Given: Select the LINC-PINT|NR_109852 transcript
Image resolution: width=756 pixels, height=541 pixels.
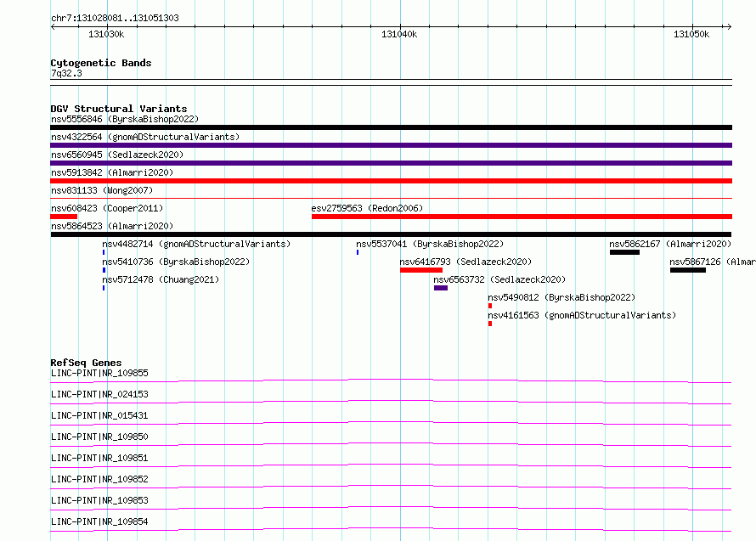Looking at the screenshot, I should pos(391,483).
